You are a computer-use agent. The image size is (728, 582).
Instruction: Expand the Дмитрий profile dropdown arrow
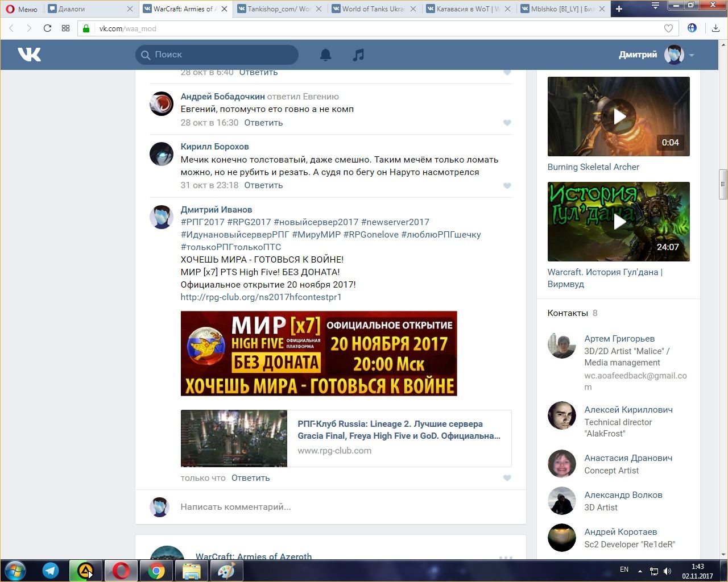coord(692,55)
